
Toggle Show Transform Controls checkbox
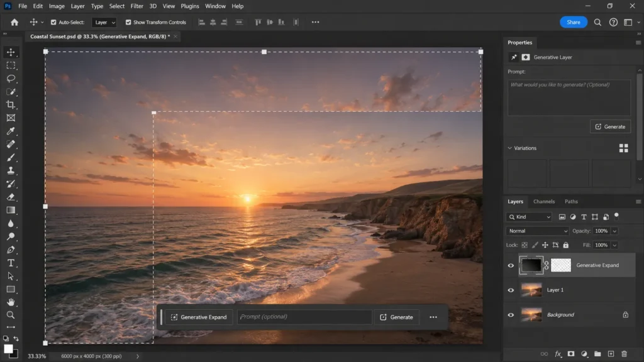(x=128, y=22)
